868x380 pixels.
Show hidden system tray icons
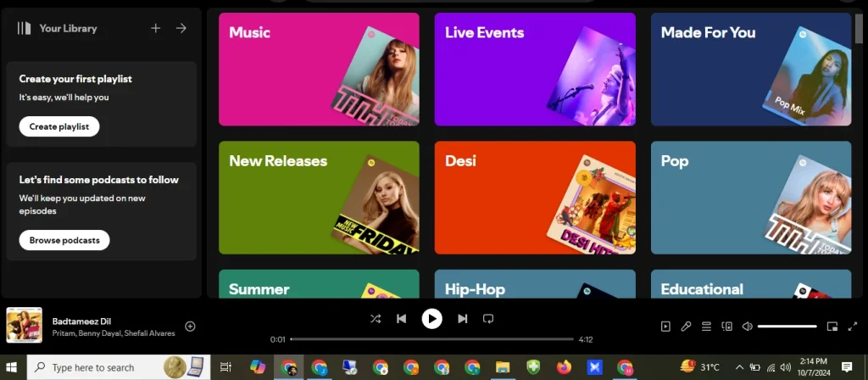739,366
